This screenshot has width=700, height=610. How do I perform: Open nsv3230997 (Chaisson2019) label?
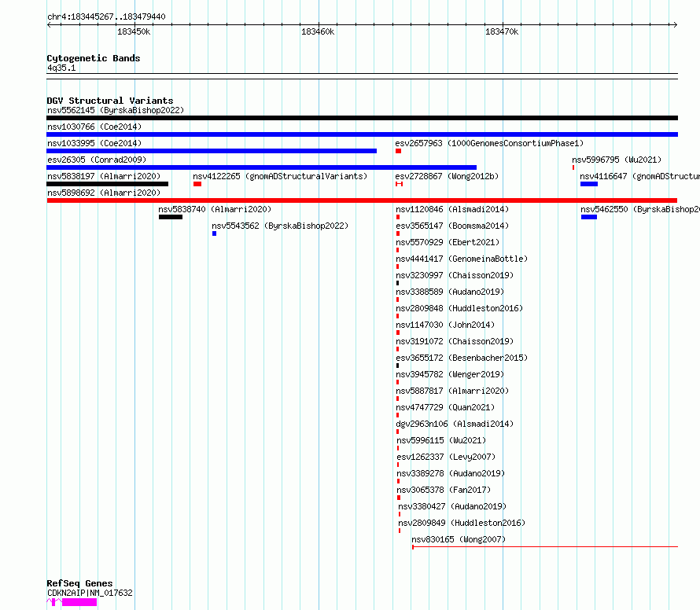(x=455, y=275)
